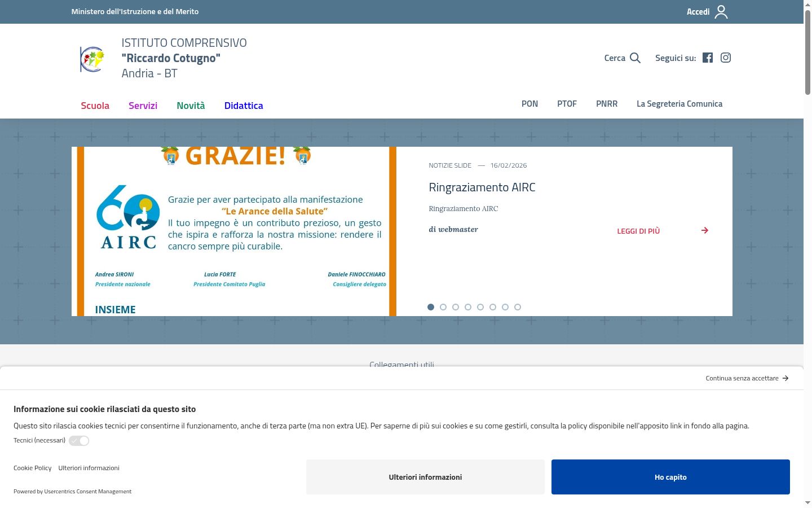Click the "Seguici su:" label
Image resolution: width=812 pixels, height=508 pixels.
click(x=676, y=58)
